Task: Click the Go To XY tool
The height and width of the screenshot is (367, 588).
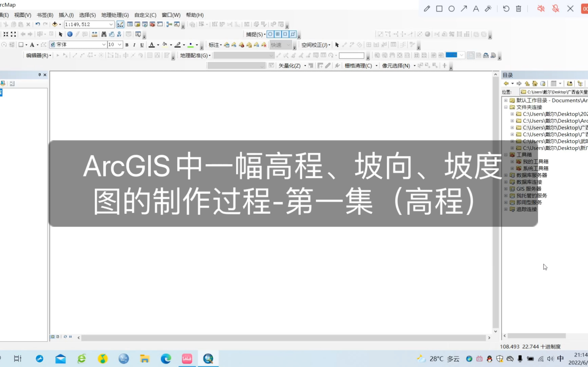Action: [119, 34]
